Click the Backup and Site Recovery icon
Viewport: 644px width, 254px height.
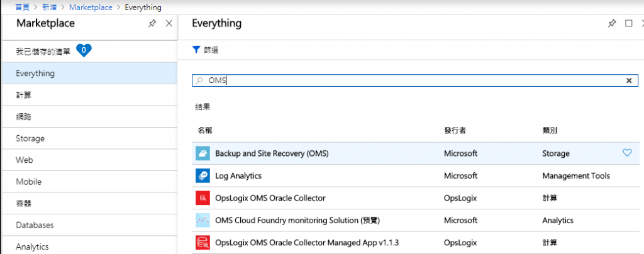(203, 153)
